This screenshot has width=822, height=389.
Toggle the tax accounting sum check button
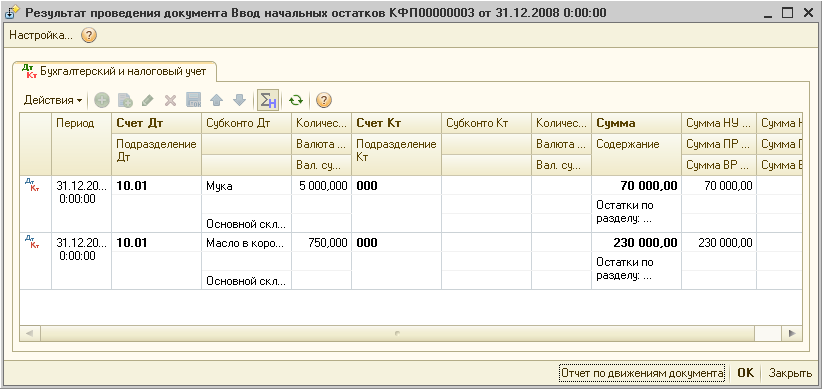(x=268, y=100)
